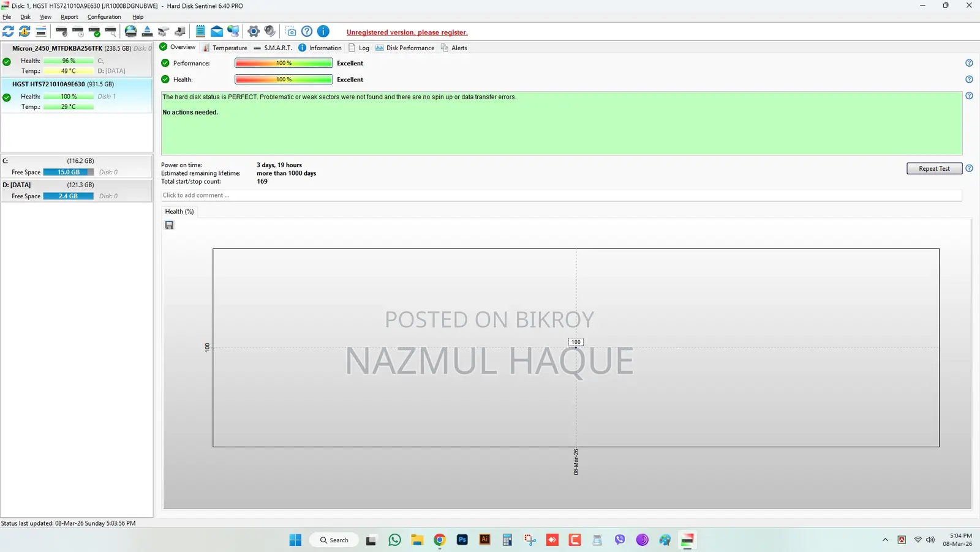Viewport: 980px width, 552px height.
Task: Click the Repeat Test button
Action: (x=934, y=168)
